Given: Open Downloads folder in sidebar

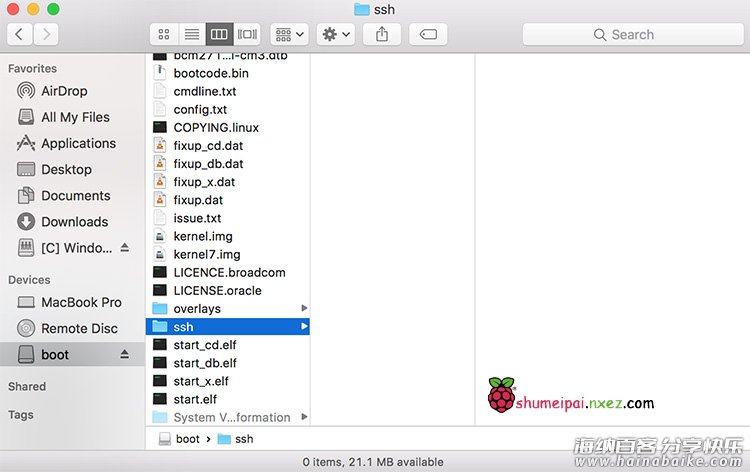Looking at the screenshot, I should pos(74,221).
